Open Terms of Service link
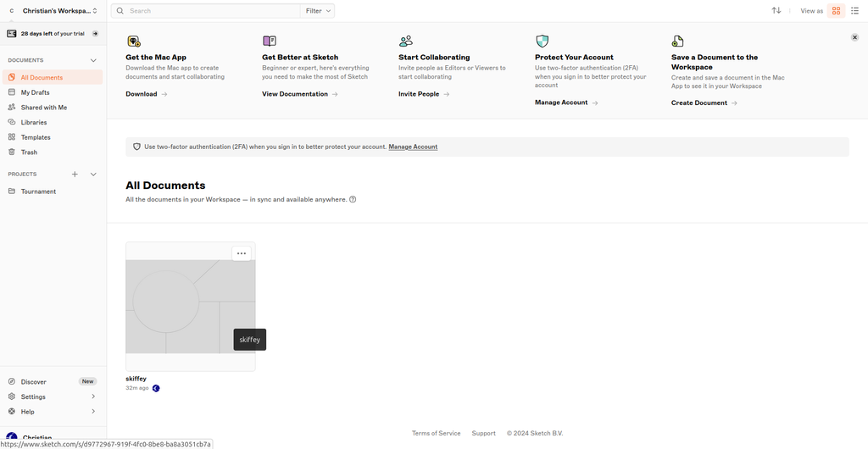868x449 pixels. pyautogui.click(x=437, y=434)
